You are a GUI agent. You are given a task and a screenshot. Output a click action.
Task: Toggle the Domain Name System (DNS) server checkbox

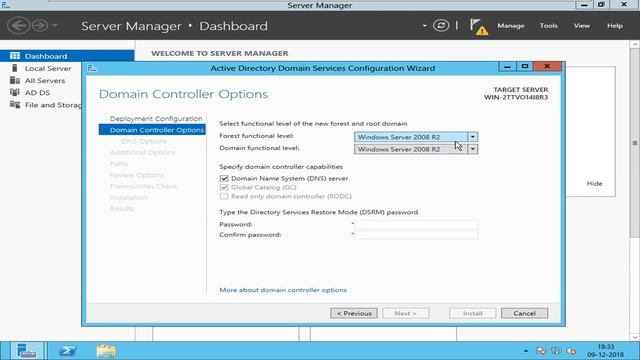pyautogui.click(x=224, y=178)
